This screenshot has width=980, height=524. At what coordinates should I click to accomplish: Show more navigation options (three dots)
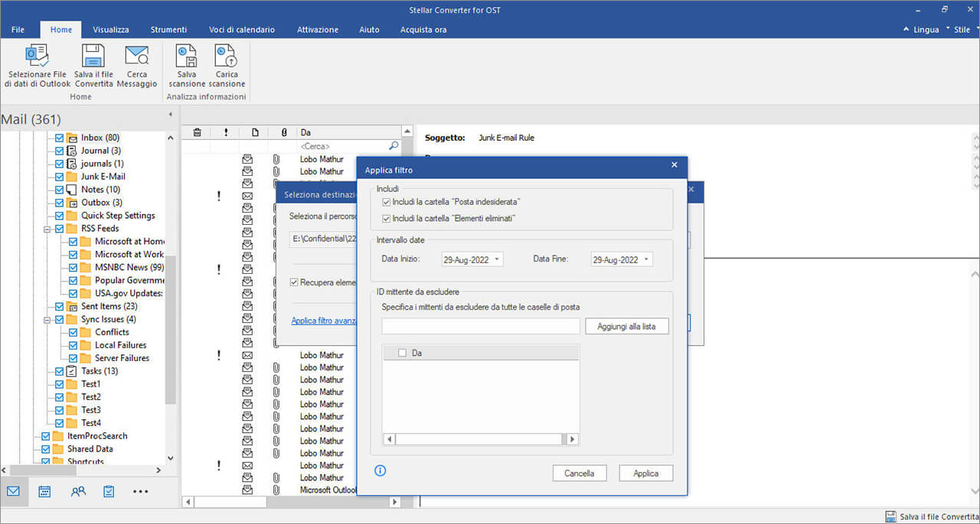pyautogui.click(x=141, y=492)
